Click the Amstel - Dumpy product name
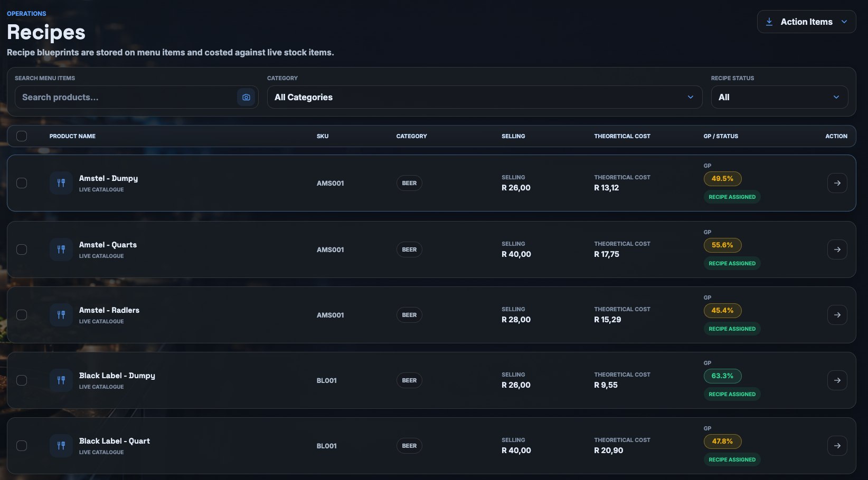Image resolution: width=868 pixels, height=480 pixels. pyautogui.click(x=108, y=178)
